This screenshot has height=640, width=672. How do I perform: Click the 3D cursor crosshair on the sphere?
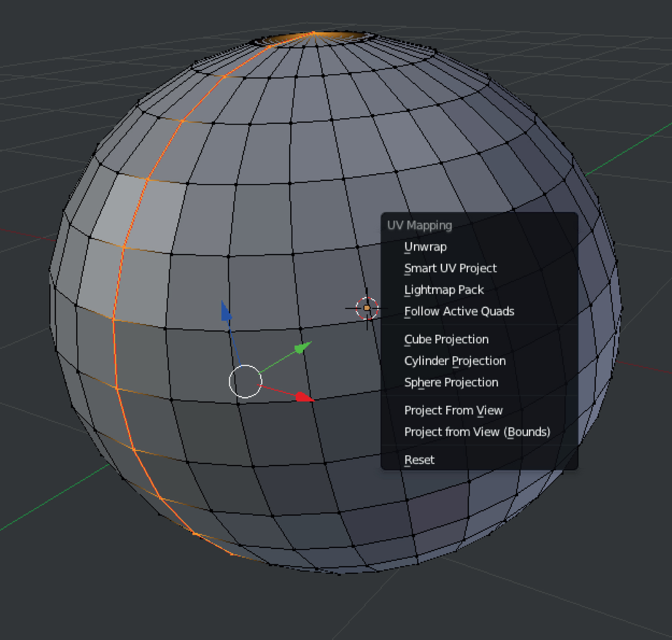(x=367, y=308)
